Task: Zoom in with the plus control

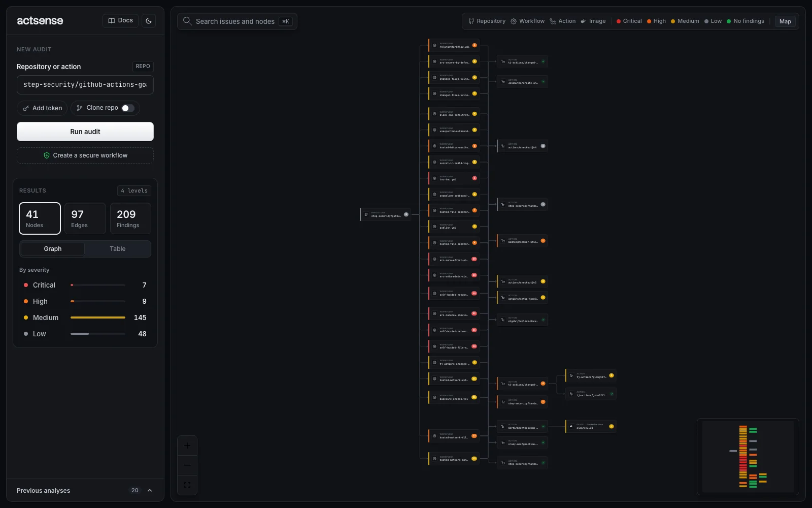Action: 187,446
